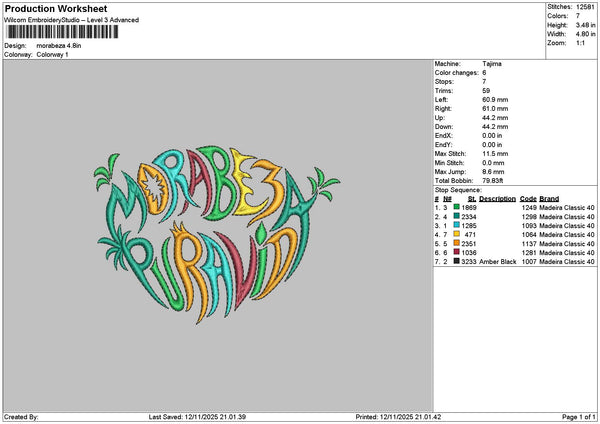The image size is (600, 424).
Task: Pick the orange swatch beside 2351
Action: [456, 243]
